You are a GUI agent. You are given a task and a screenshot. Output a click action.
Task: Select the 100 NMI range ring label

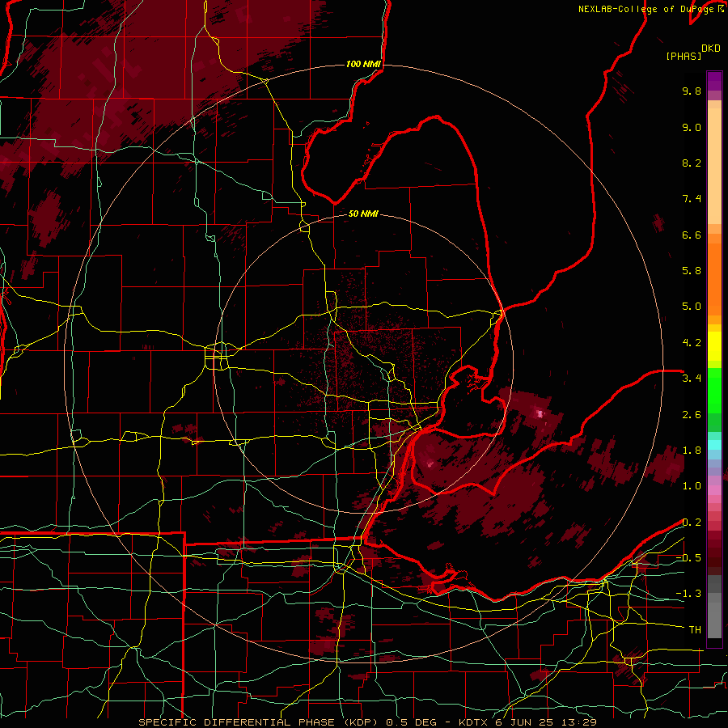(x=363, y=64)
